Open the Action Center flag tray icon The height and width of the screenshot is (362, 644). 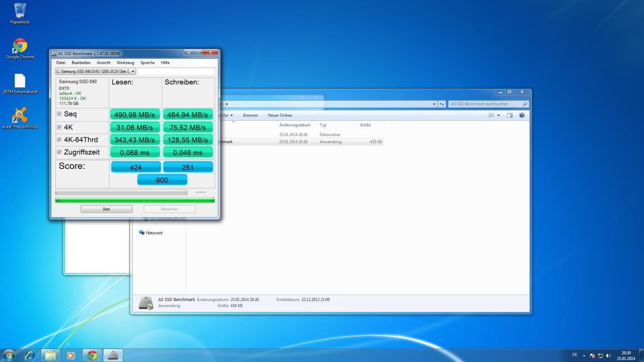(x=592, y=356)
